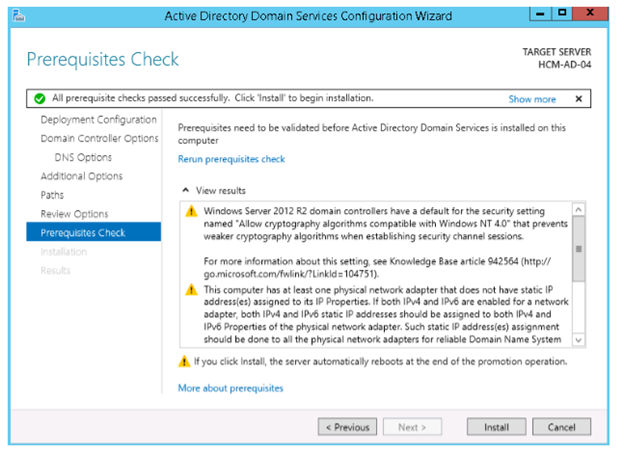
Task: Go to Domain Controller Options step
Action: point(99,139)
